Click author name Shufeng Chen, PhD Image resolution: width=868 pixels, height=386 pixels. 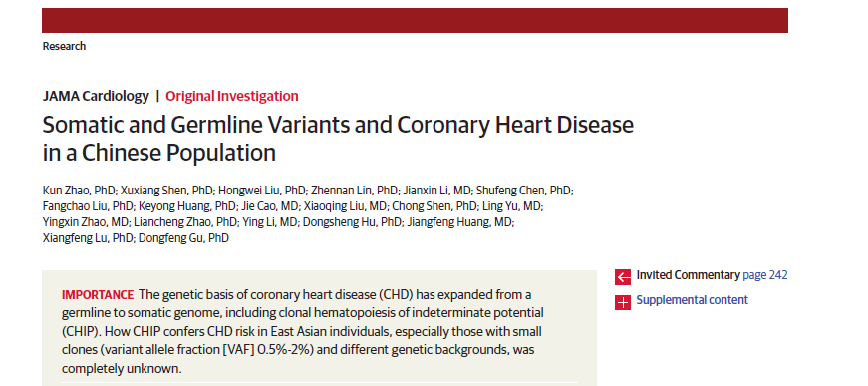pos(523,191)
